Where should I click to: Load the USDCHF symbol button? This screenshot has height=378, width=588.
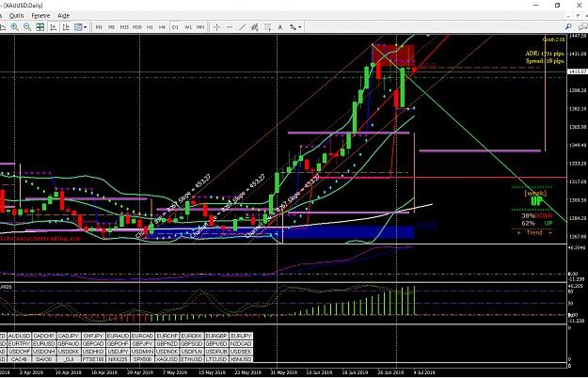click(19, 352)
